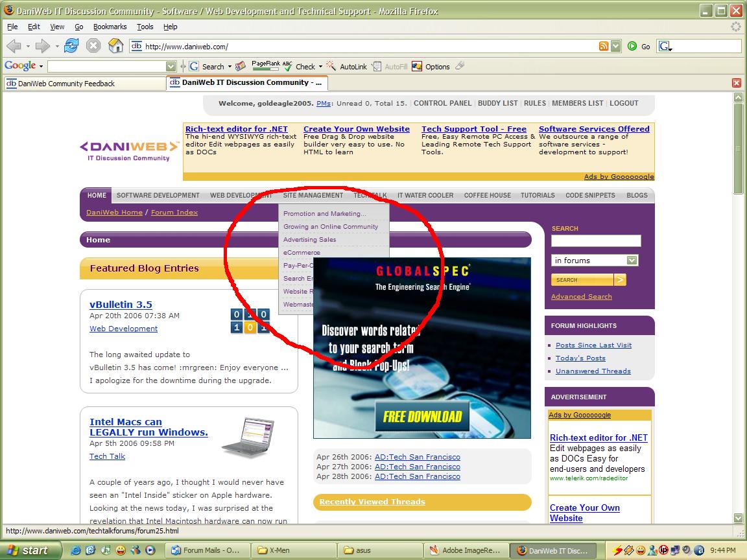
Task: Click spell Check button on Google toolbar
Action: [300, 66]
